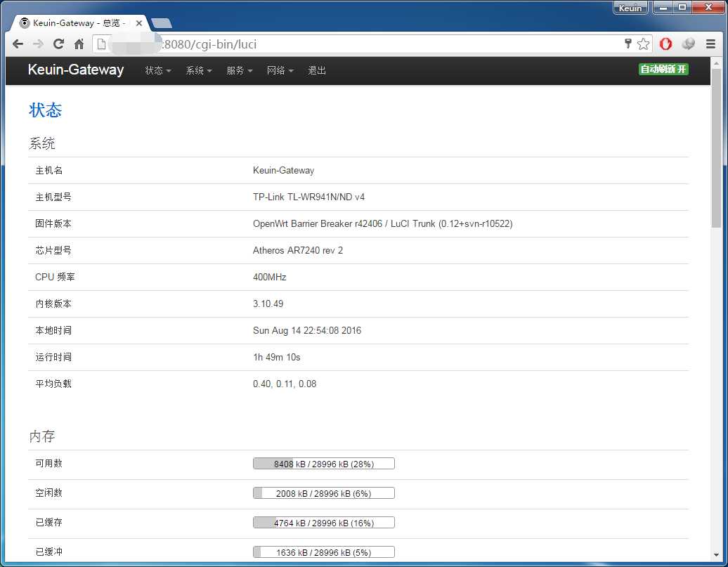Click the 400MHz CPU frequency value
The height and width of the screenshot is (567, 728).
pyautogui.click(x=269, y=278)
